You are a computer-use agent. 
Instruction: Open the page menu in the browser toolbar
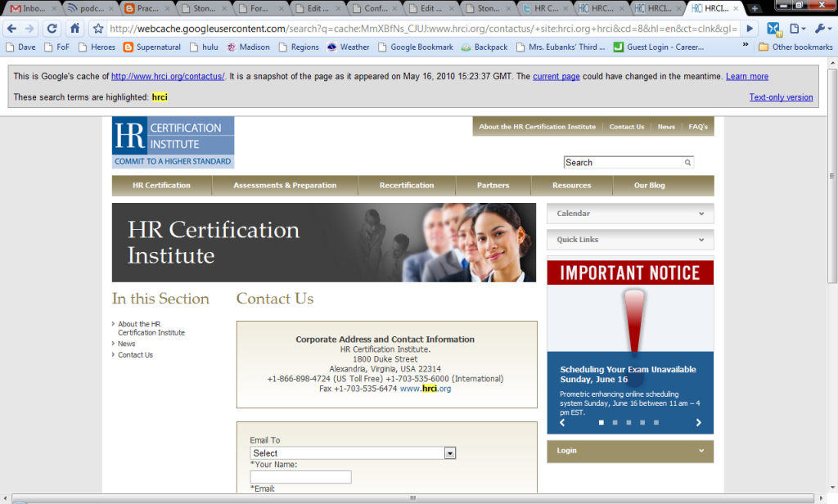(x=797, y=29)
